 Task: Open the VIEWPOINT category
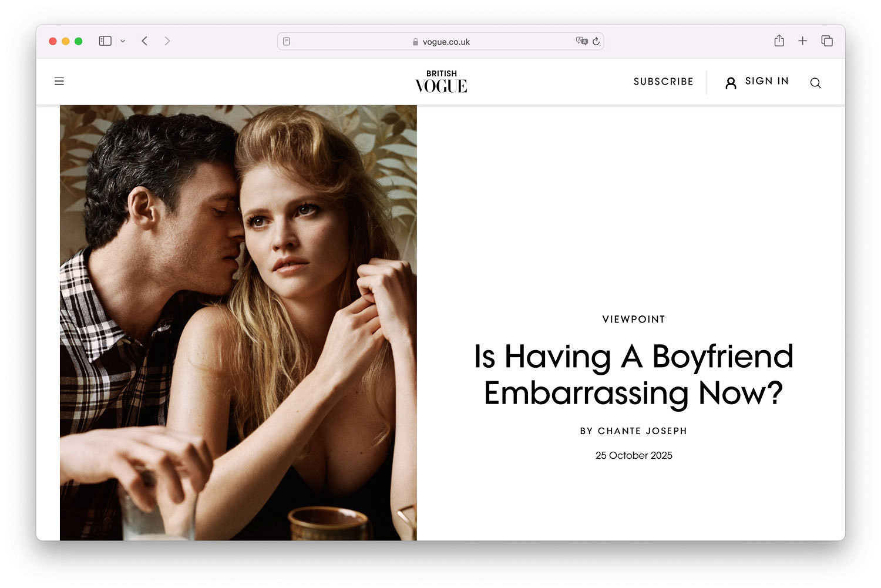click(x=633, y=319)
